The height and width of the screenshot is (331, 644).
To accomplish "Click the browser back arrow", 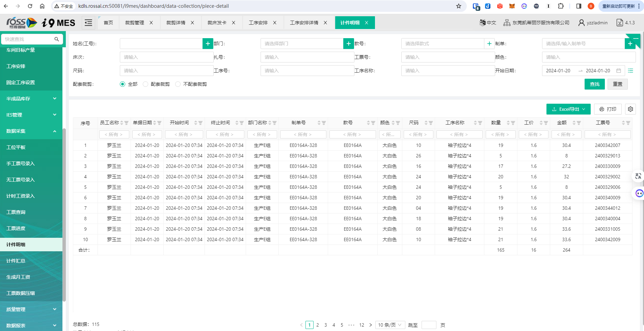I will point(6,6).
